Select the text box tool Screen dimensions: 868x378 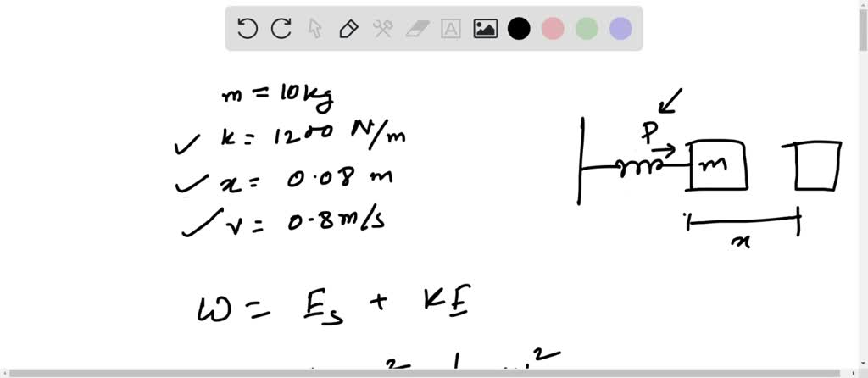tap(451, 29)
